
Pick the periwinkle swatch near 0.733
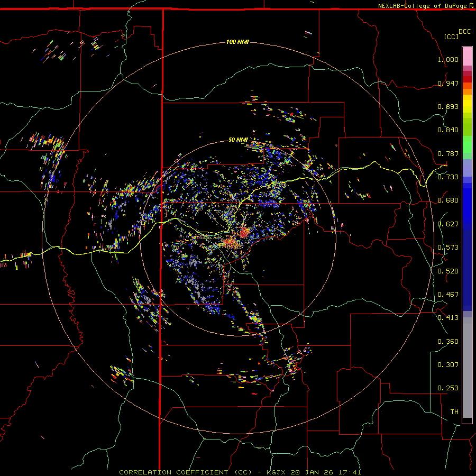(467, 168)
